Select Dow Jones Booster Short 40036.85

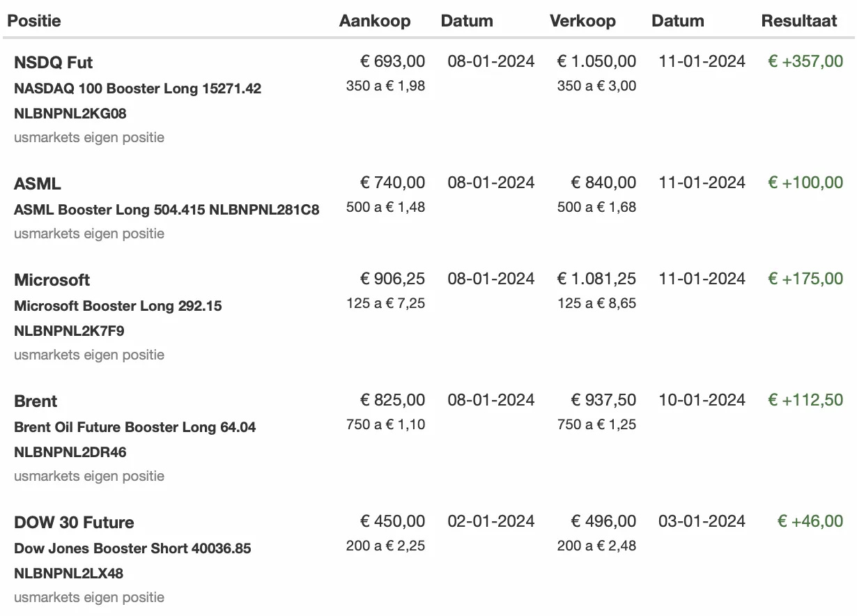click(132, 548)
